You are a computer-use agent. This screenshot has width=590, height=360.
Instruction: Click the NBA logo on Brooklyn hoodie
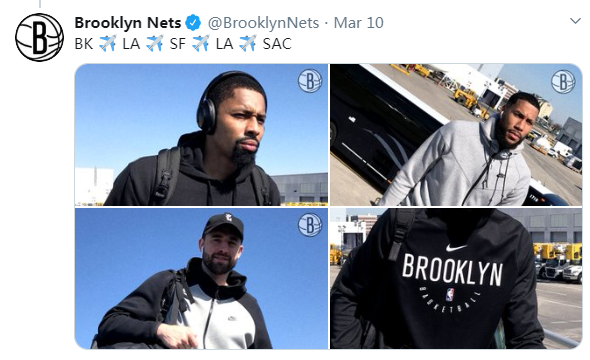click(x=450, y=295)
